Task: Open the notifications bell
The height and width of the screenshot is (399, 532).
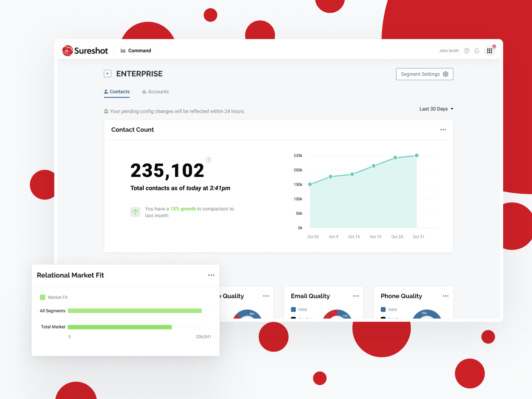Action: tap(476, 51)
